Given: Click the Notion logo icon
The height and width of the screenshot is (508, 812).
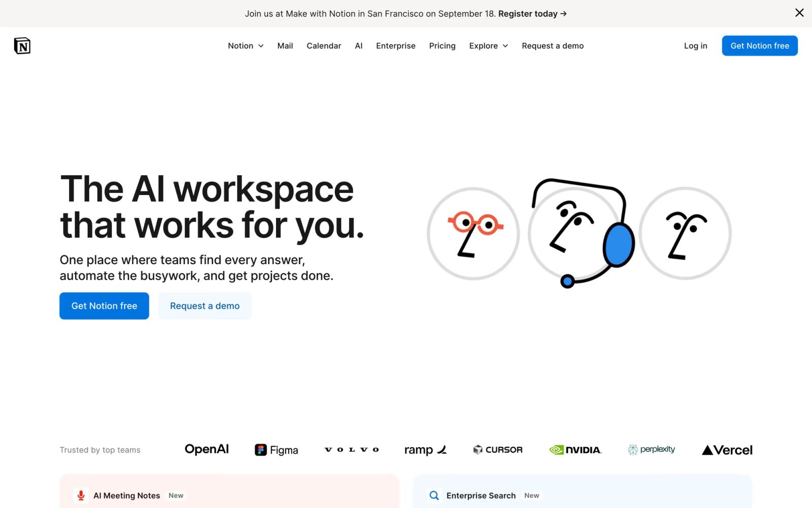Looking at the screenshot, I should point(22,46).
